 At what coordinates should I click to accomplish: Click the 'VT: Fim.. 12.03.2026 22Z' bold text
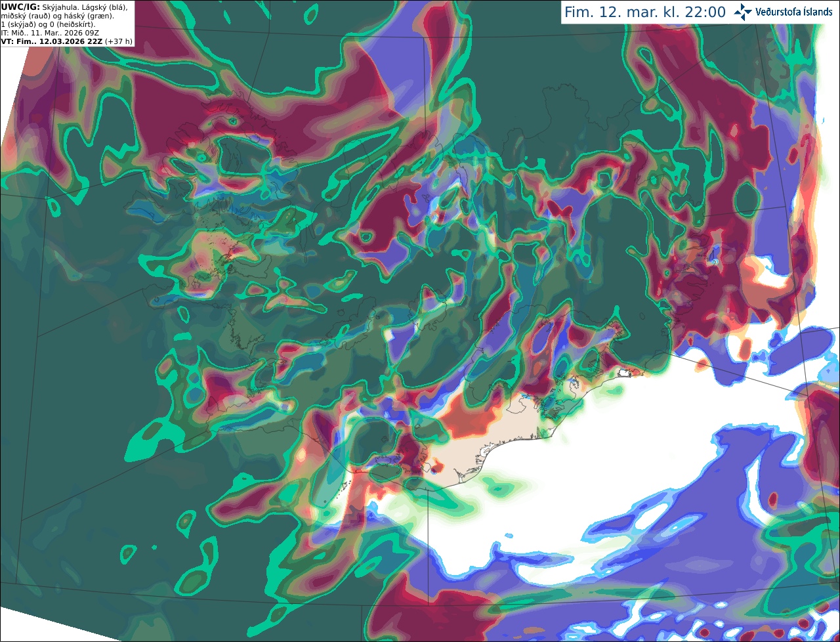(51, 41)
